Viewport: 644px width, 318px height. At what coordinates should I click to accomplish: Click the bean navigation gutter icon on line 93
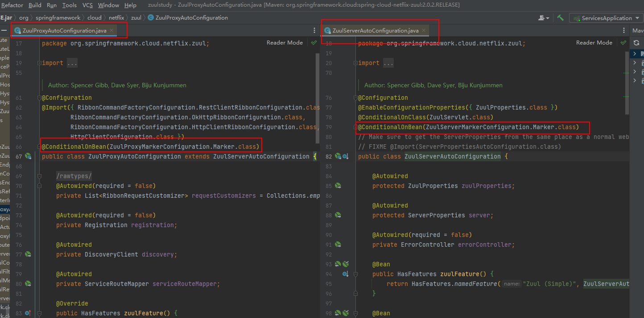338,264
